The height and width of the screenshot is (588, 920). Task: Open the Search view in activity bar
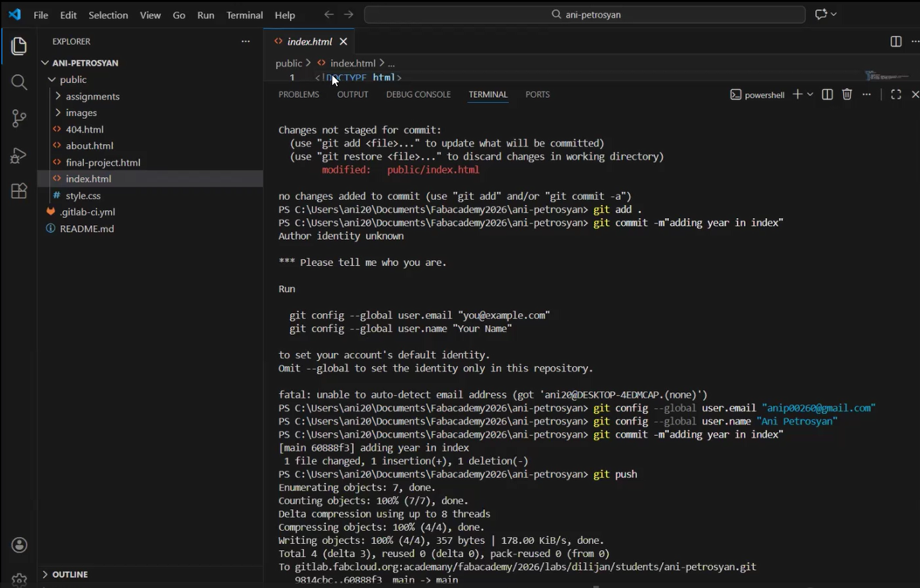[19, 83]
